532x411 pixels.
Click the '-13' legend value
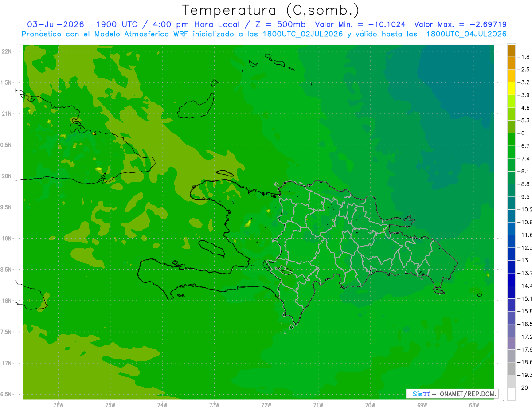click(x=523, y=260)
